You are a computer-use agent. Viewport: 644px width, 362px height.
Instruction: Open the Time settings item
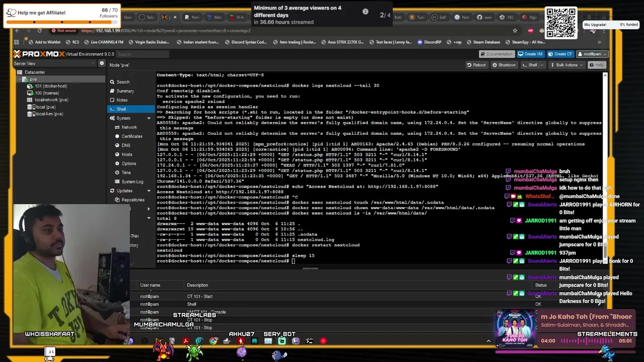(x=126, y=172)
